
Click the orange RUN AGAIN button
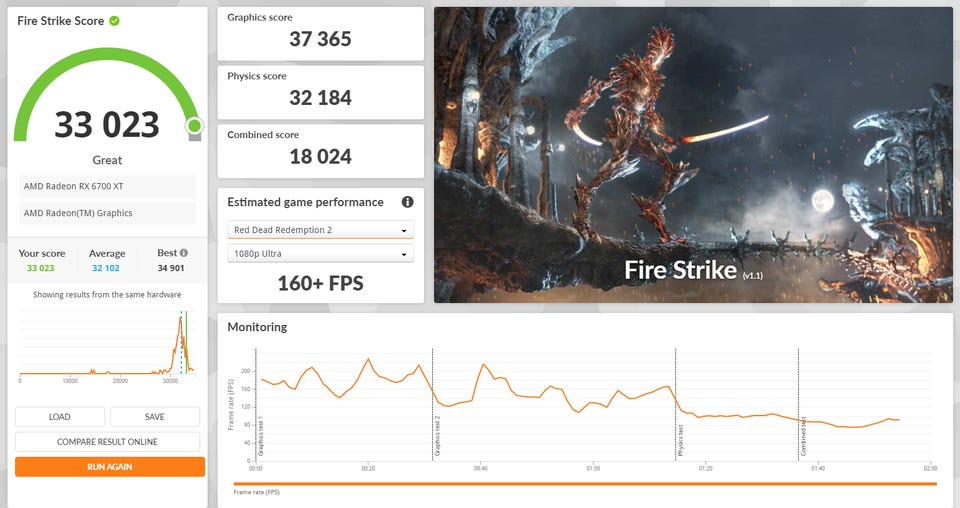[110, 466]
